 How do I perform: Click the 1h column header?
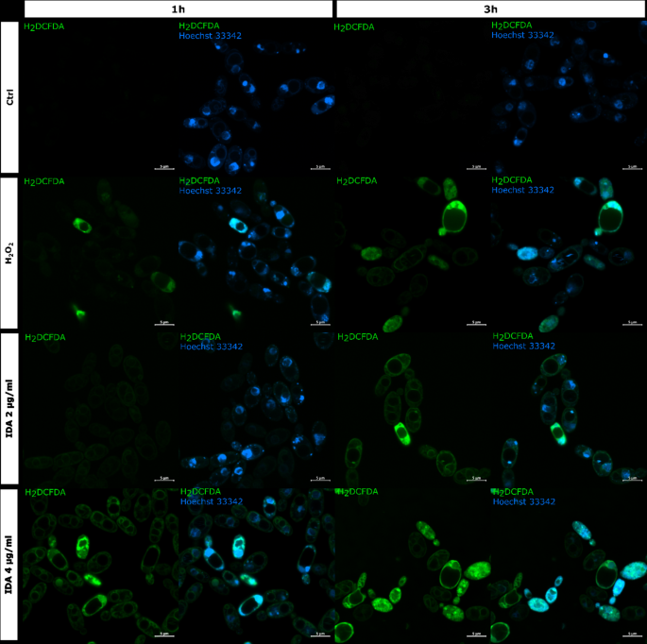coord(179,9)
